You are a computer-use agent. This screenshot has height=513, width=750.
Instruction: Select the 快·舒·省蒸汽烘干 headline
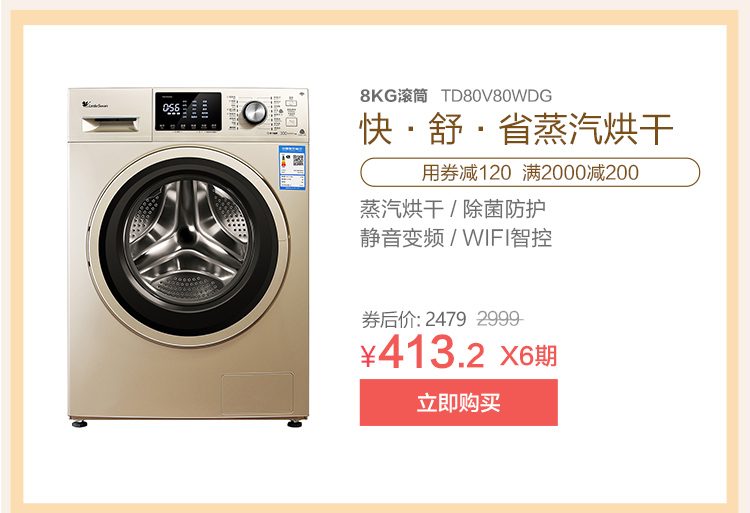pos(516,129)
